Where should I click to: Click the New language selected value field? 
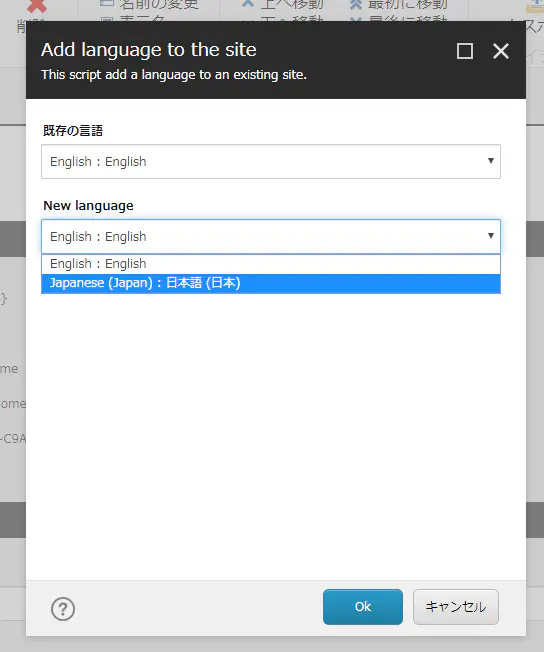271,236
